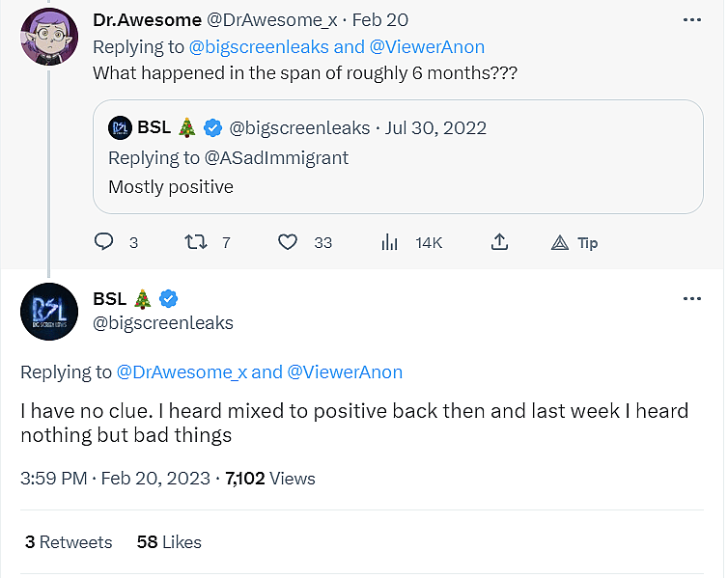This screenshot has height=578, width=728.
Task: Click the @bigscreenleaks and @ViewerAnon mention link
Action: pos(337,46)
